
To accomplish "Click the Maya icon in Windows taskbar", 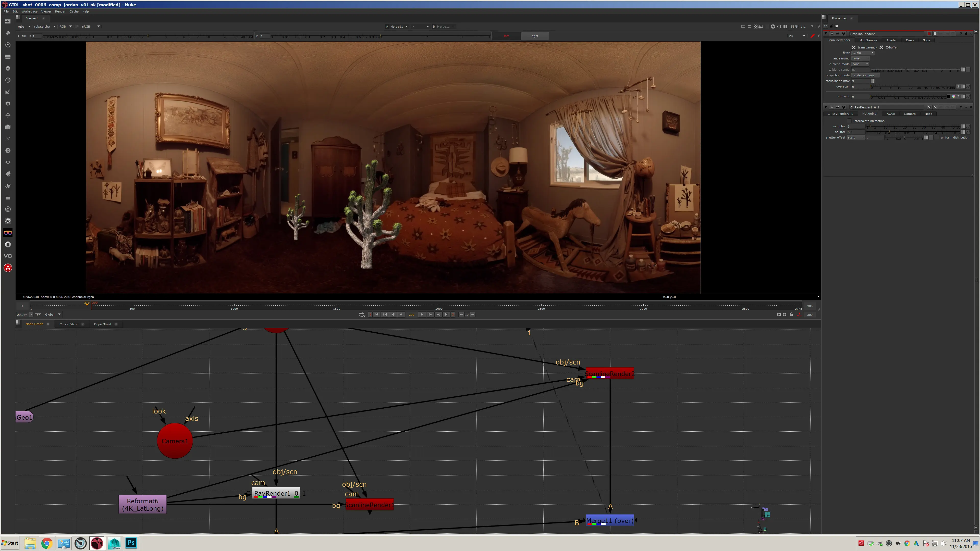I will tap(114, 543).
